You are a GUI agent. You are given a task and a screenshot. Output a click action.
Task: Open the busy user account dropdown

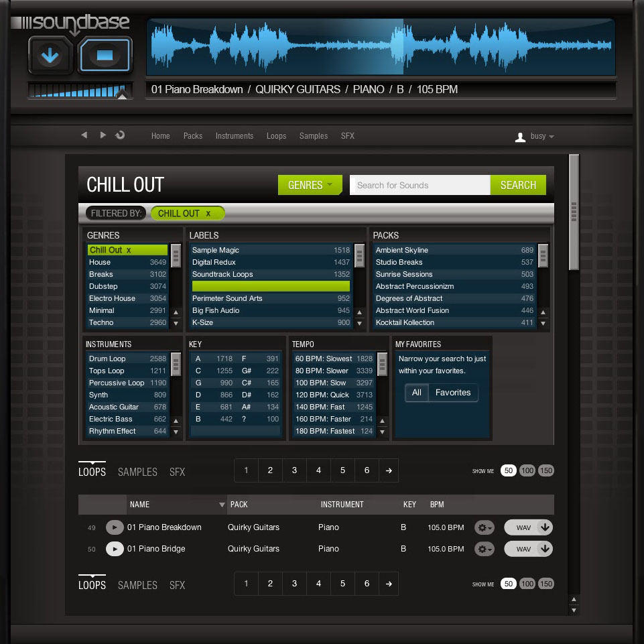click(542, 136)
